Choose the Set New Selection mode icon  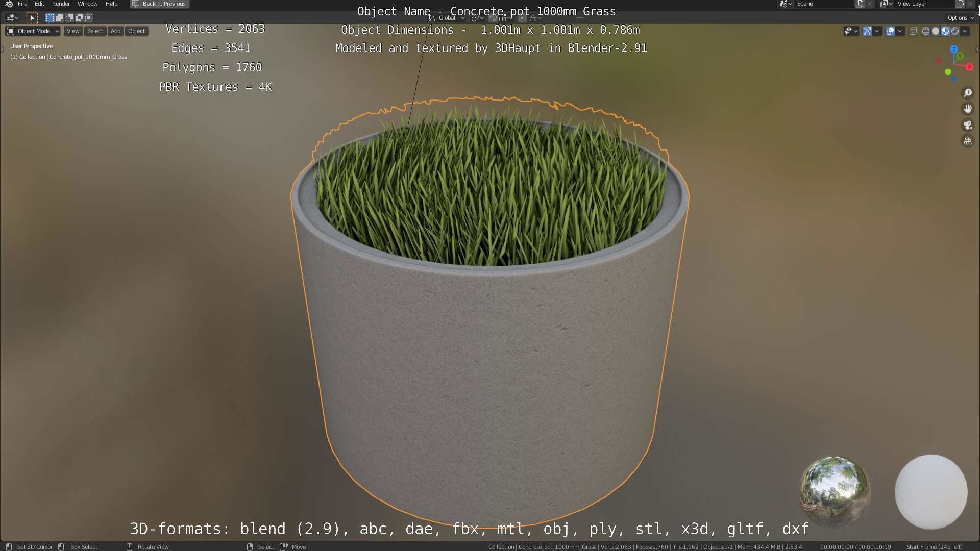tap(50, 18)
